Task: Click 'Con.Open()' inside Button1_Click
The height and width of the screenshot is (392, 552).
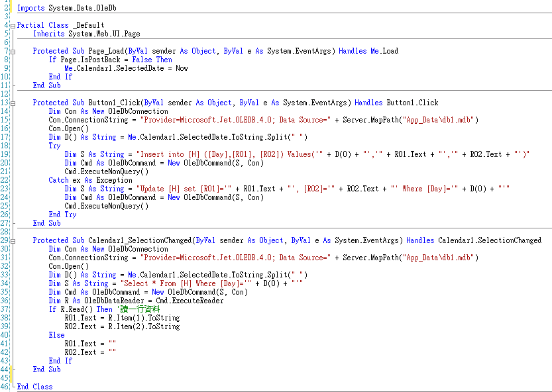Action: 69,128
